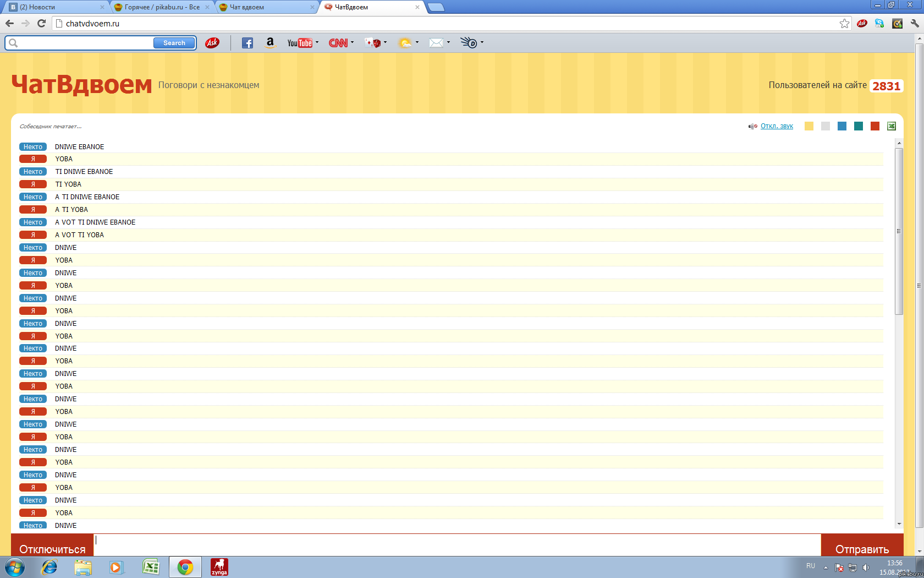Open the Amazon toolbar shortcut
924x578 pixels.
(x=270, y=42)
